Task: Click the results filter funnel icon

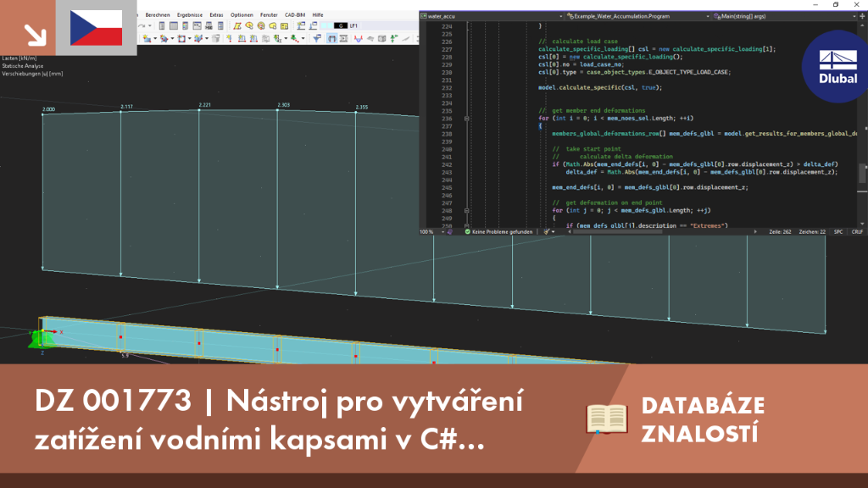Action: coord(317,38)
